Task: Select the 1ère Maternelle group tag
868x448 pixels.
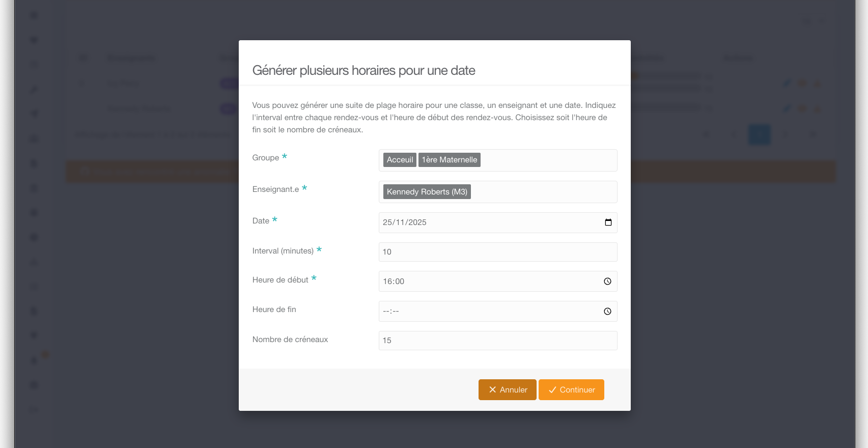Action: 450,160
